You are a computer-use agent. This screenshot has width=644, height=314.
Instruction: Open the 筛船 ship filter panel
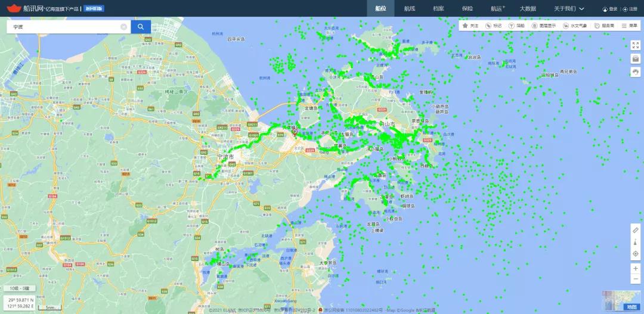click(516, 26)
